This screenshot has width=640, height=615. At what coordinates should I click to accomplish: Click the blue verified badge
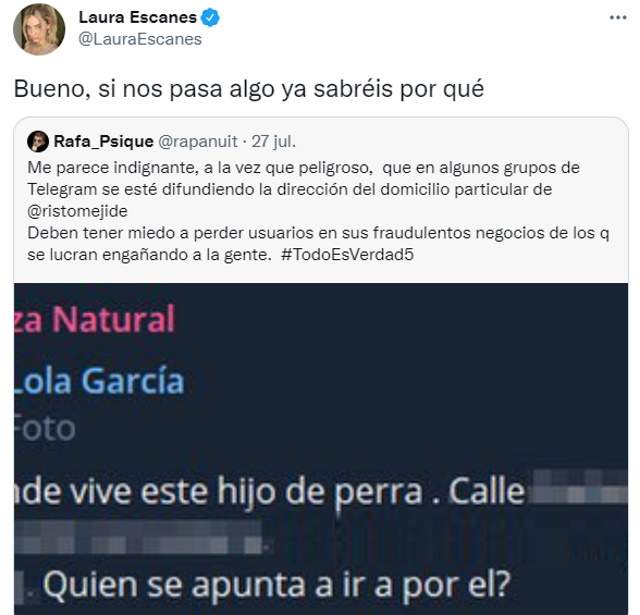coord(211,18)
